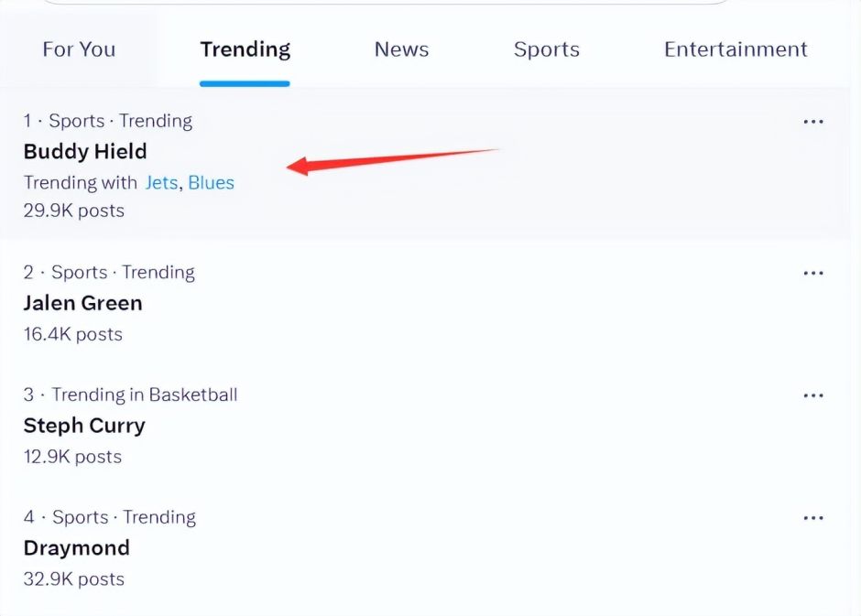861x616 pixels.
Task: Open the Steph Curry trending topic
Action: [x=84, y=426]
